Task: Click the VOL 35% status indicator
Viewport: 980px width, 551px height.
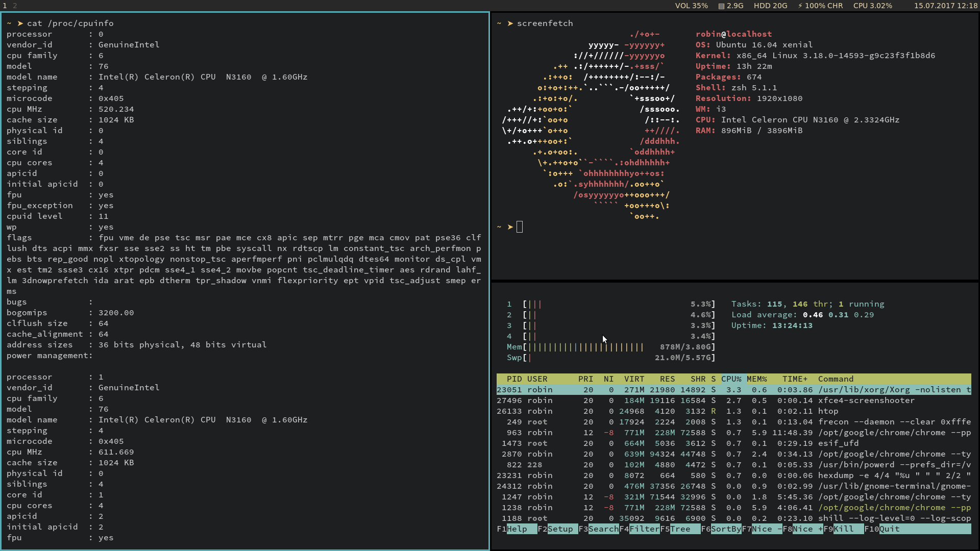Action: (x=691, y=6)
